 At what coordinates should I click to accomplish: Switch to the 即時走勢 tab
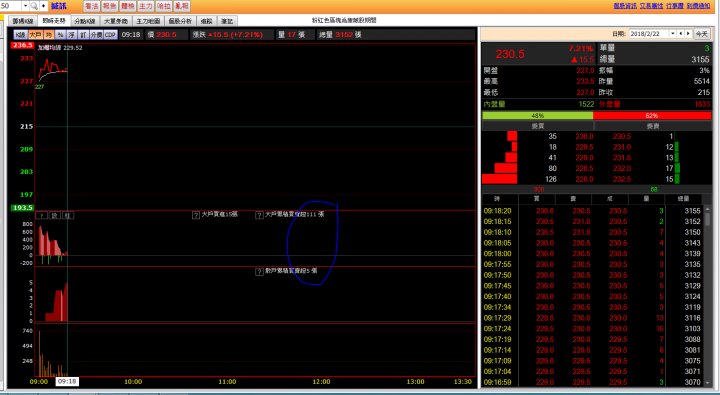coord(54,21)
